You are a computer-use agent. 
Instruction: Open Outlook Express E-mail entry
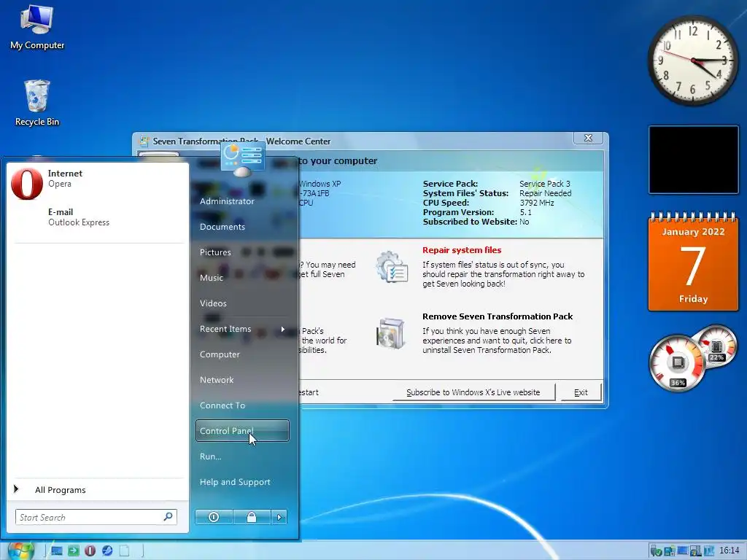[98, 217]
